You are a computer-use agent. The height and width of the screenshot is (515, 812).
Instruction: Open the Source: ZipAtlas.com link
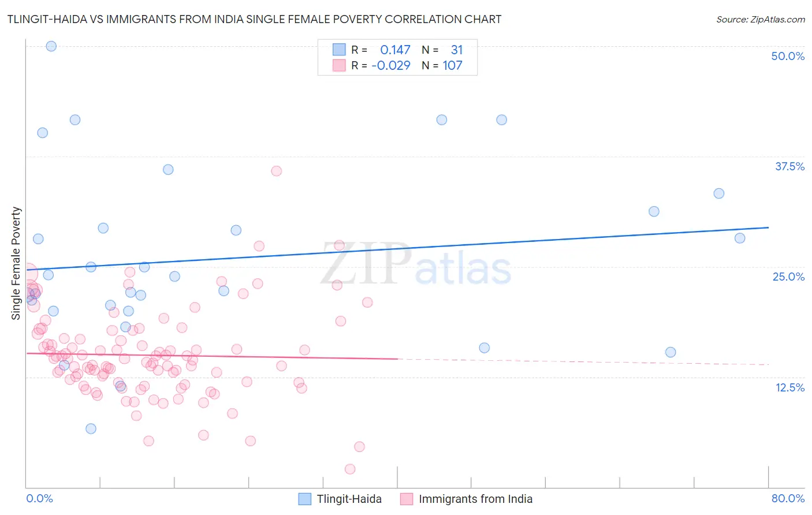(x=761, y=19)
